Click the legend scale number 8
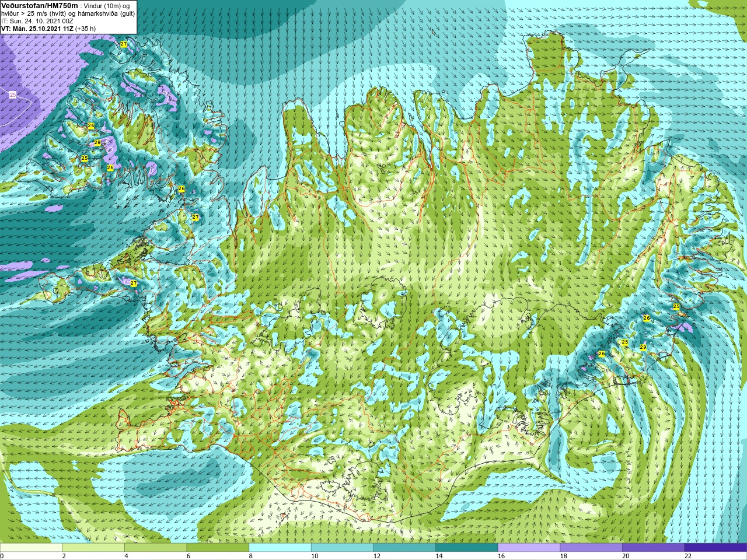Screen dimensions: 747x560 pos(250,556)
